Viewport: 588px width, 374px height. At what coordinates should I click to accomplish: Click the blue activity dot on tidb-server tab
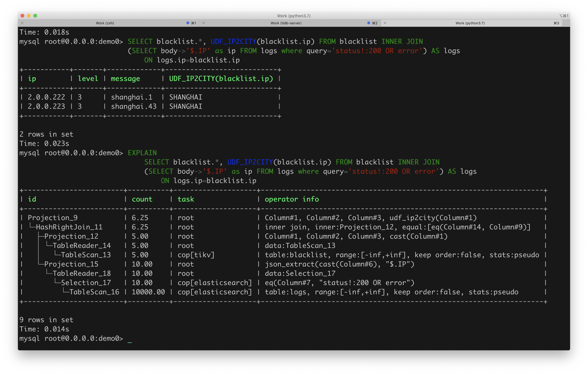pos(369,23)
